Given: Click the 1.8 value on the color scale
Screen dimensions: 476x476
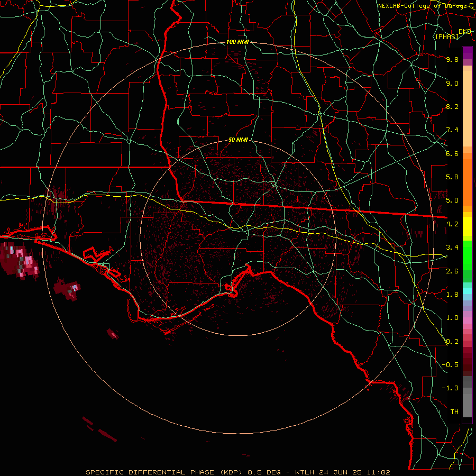Looking at the screenshot, I should pos(452,295).
